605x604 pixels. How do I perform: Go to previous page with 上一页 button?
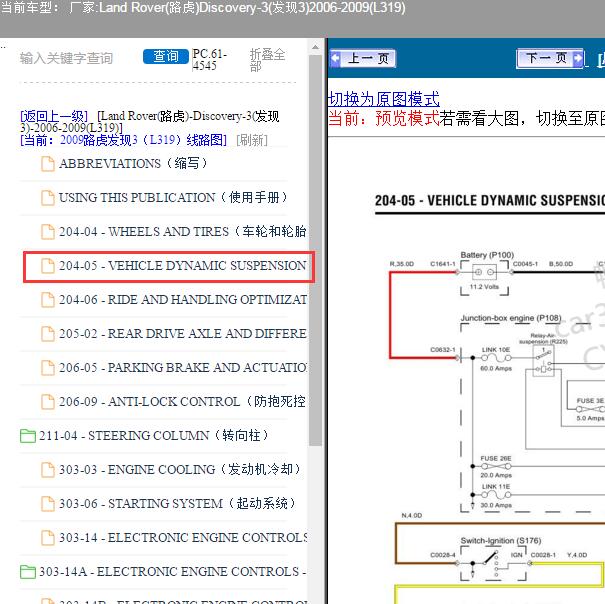click(362, 59)
